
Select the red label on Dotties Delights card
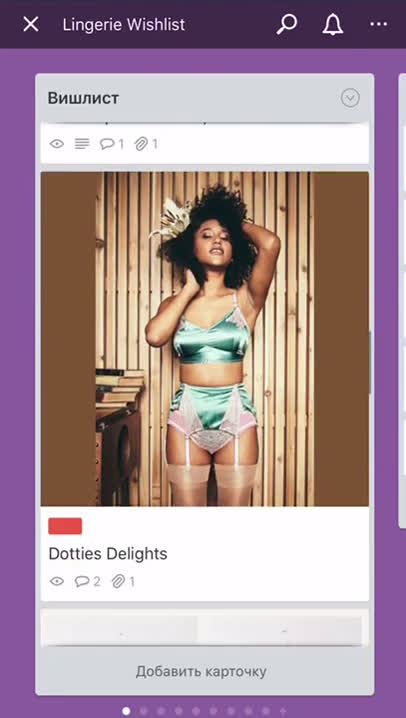(x=65, y=526)
